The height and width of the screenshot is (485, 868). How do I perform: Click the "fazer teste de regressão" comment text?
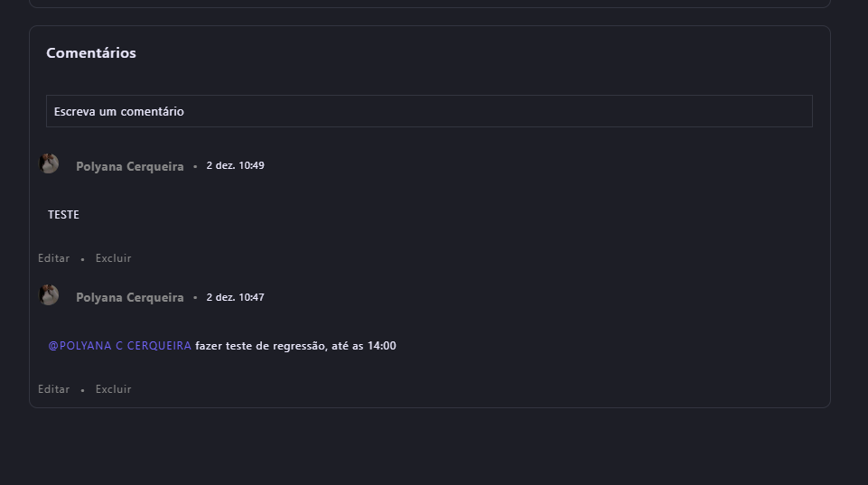pos(260,346)
